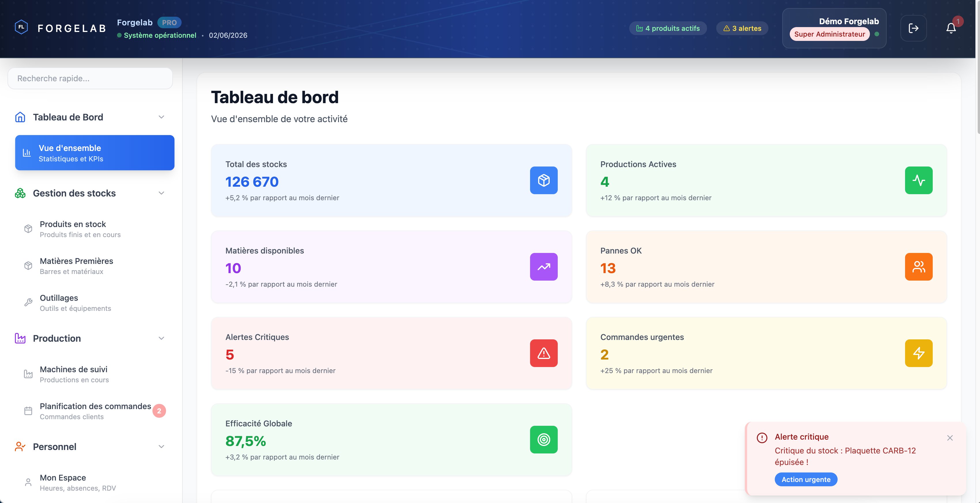Collapse the Personnel section chevron
Image resolution: width=980 pixels, height=503 pixels.
tap(161, 447)
